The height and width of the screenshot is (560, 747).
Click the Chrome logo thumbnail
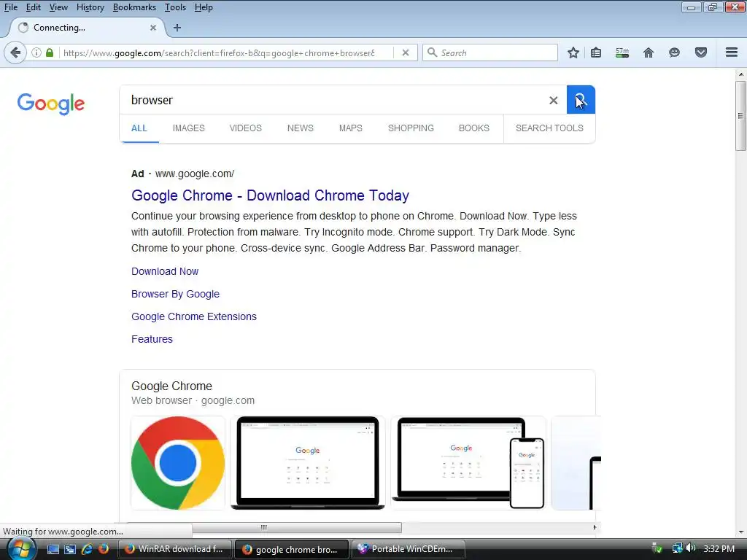(178, 463)
